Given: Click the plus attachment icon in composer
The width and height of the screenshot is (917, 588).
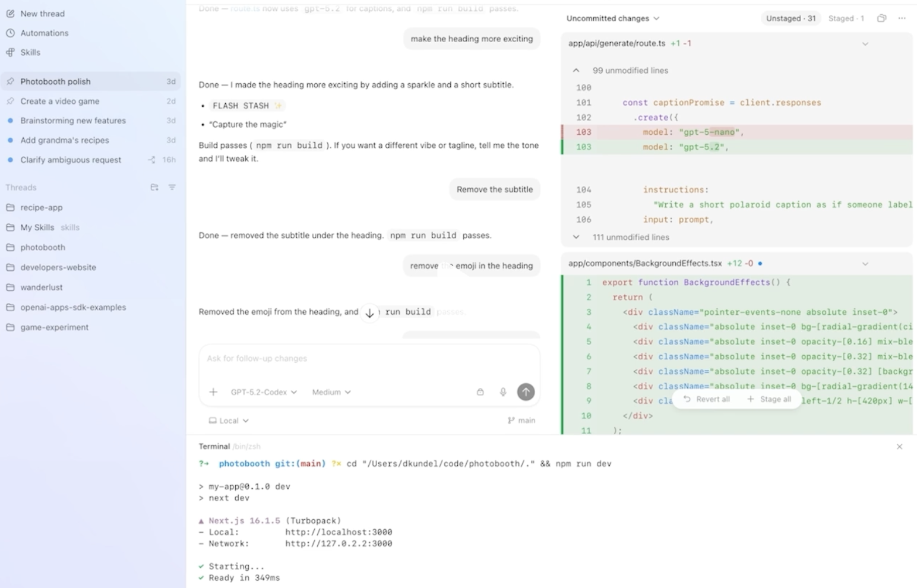Looking at the screenshot, I should click(213, 392).
